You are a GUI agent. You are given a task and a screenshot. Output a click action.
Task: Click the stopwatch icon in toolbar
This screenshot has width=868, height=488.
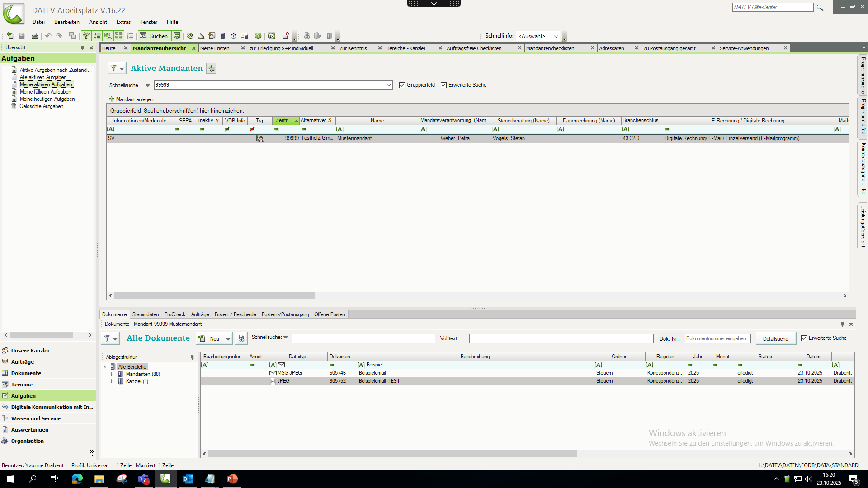coord(233,36)
